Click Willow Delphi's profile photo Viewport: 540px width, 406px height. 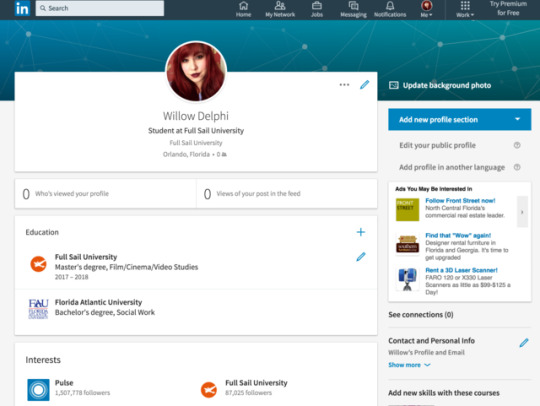pyautogui.click(x=196, y=71)
